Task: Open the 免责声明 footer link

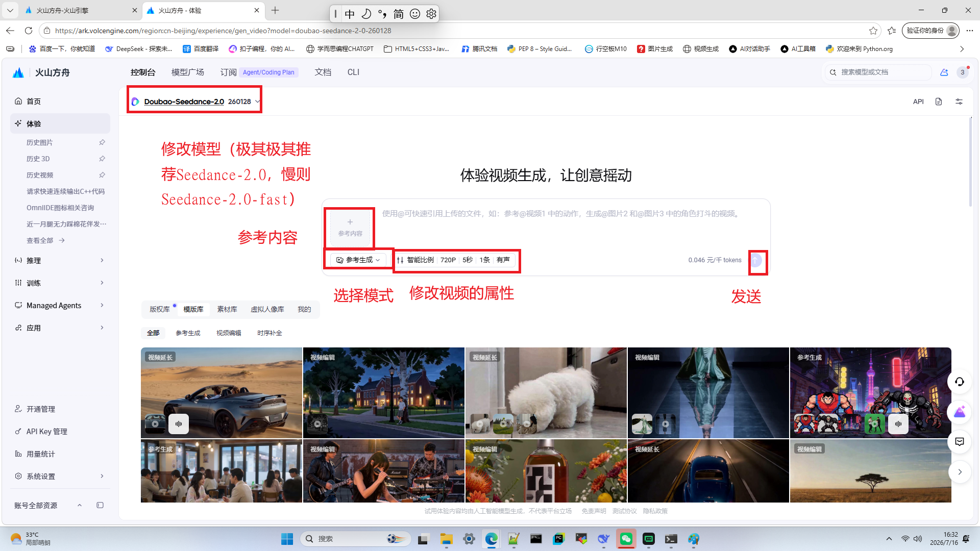Action: pyautogui.click(x=594, y=511)
